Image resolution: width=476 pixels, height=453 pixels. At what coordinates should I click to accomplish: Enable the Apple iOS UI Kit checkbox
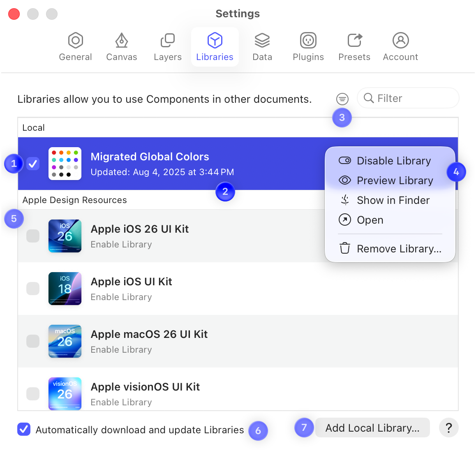pyautogui.click(x=33, y=289)
